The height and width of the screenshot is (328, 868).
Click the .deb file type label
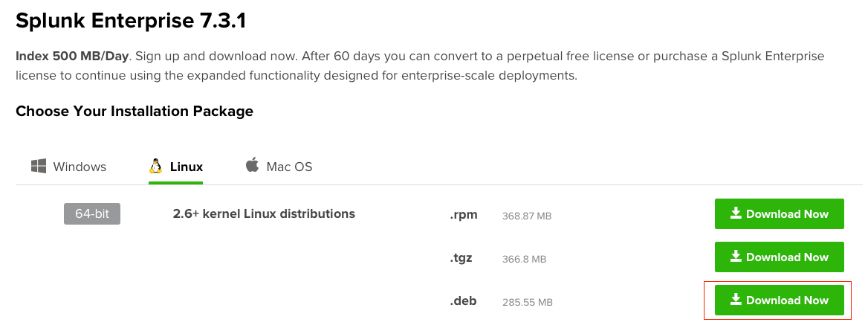463,301
